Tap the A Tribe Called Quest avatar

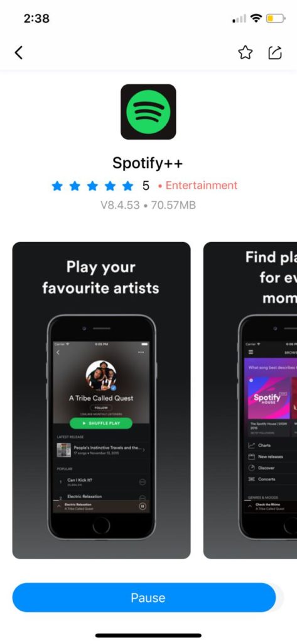click(101, 376)
